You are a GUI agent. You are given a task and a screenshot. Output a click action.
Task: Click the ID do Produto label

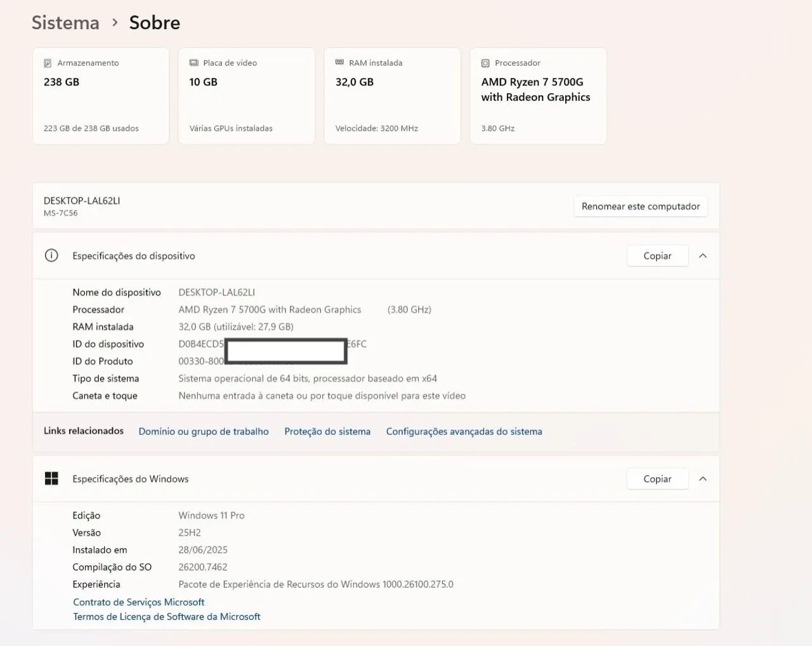click(x=103, y=361)
